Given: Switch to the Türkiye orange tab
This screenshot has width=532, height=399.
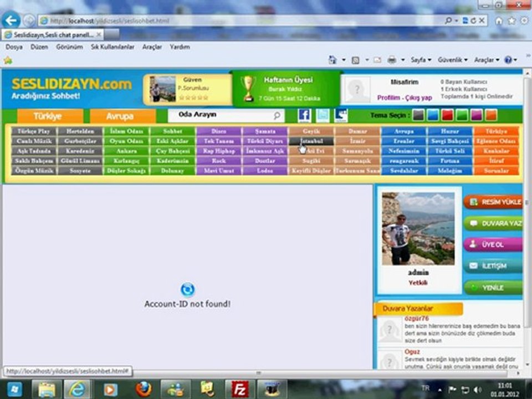Looking at the screenshot, I should point(49,116).
